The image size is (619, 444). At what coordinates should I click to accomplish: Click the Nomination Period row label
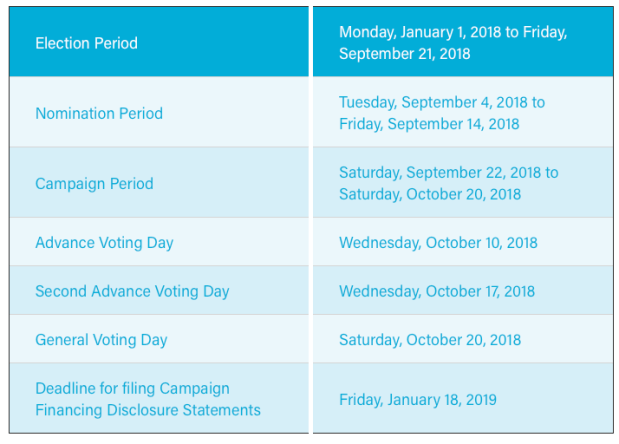98,113
